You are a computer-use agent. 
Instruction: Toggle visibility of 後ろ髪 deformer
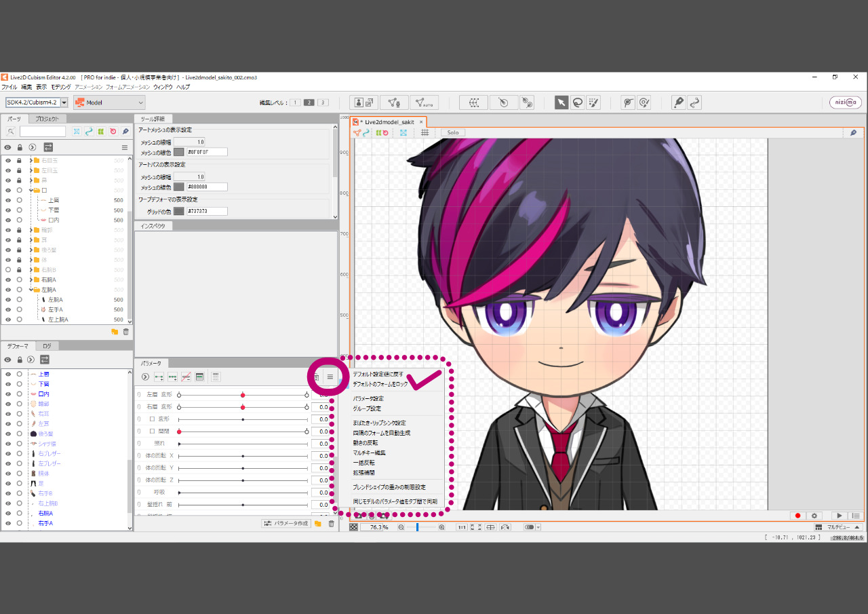click(8, 433)
